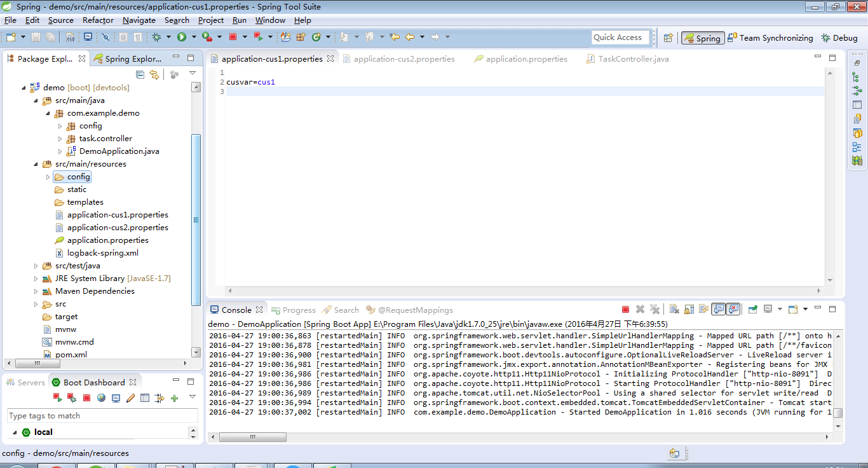Viewport: 868px width, 468px height.
Task: Clear Console using the document-with-X icon
Action: (x=674, y=310)
